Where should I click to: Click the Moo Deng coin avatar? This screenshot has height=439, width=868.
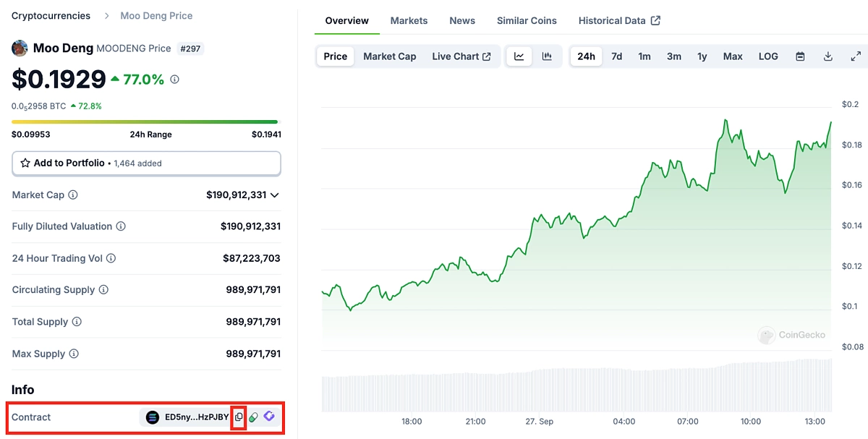click(x=20, y=48)
